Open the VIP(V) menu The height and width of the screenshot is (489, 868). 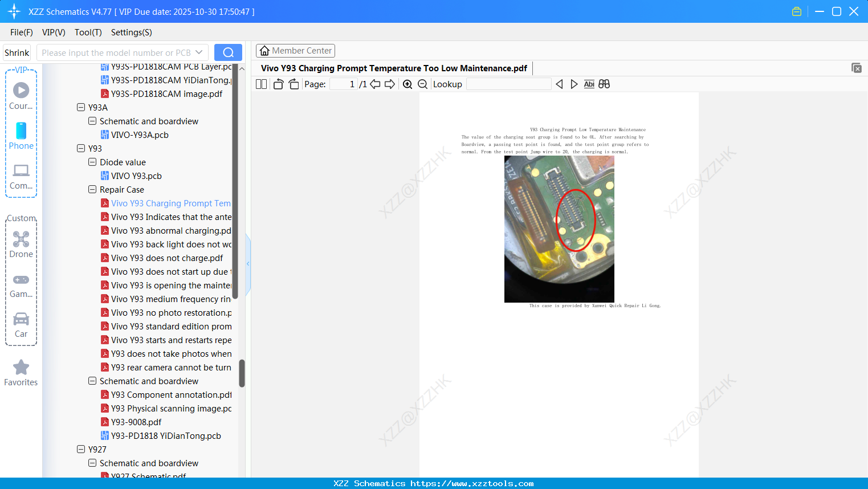(54, 32)
